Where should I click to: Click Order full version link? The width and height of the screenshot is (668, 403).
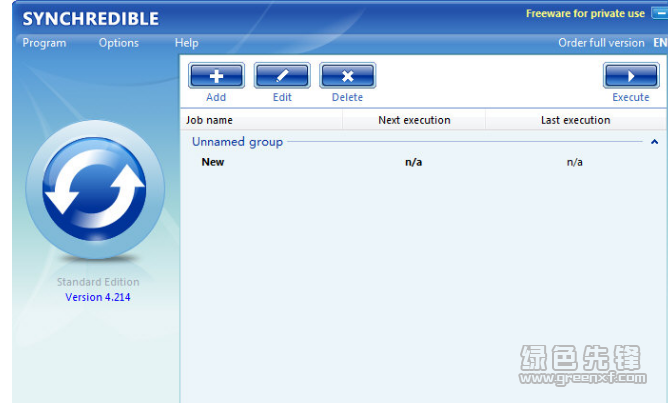pyautogui.click(x=601, y=43)
